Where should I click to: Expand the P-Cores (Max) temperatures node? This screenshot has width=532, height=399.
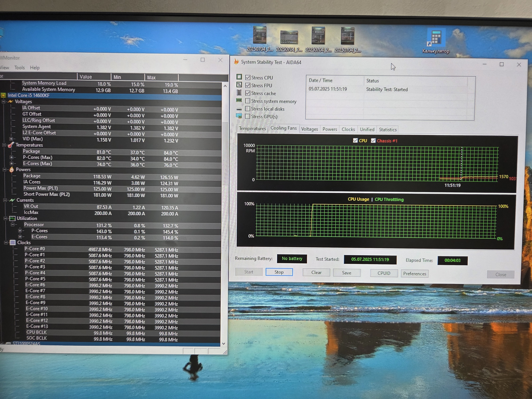11,157
